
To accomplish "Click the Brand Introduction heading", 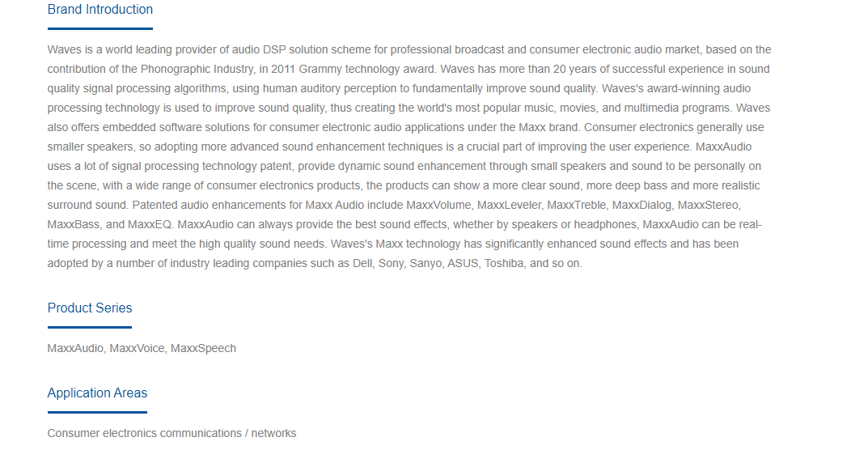I will pyautogui.click(x=100, y=10).
